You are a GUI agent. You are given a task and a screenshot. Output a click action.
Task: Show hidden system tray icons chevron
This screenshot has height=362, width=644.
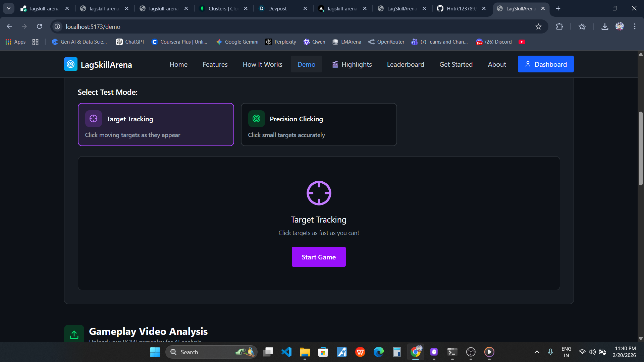[537, 352]
